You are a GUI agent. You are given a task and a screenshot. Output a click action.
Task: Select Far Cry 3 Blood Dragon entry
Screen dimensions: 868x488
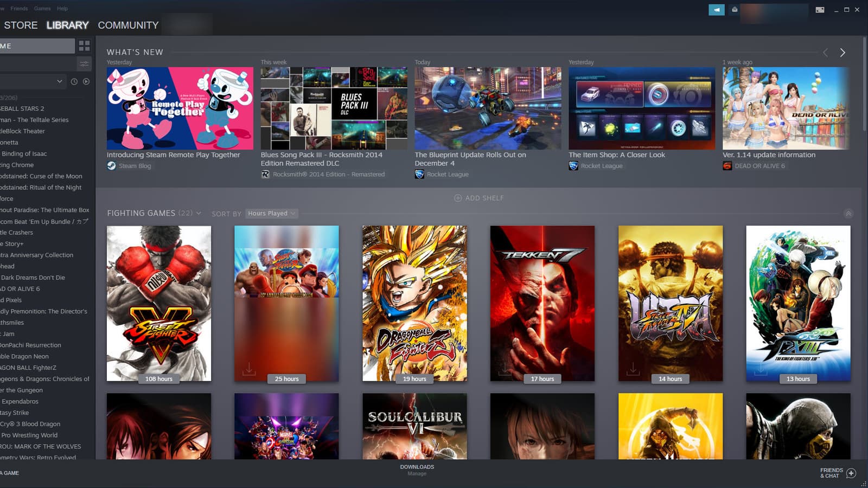pos(30,424)
